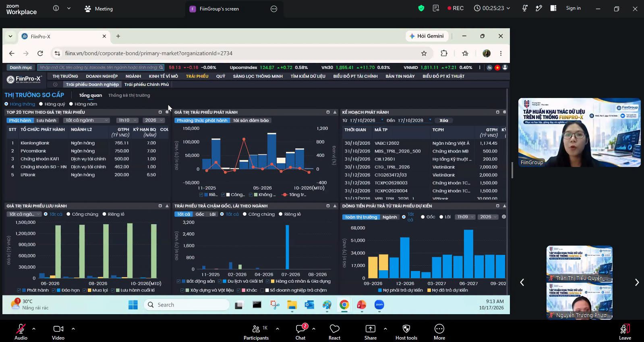Maximize the Kế hoạch phát hành panel
Viewport: 644px width, 342px height.
pos(498,112)
